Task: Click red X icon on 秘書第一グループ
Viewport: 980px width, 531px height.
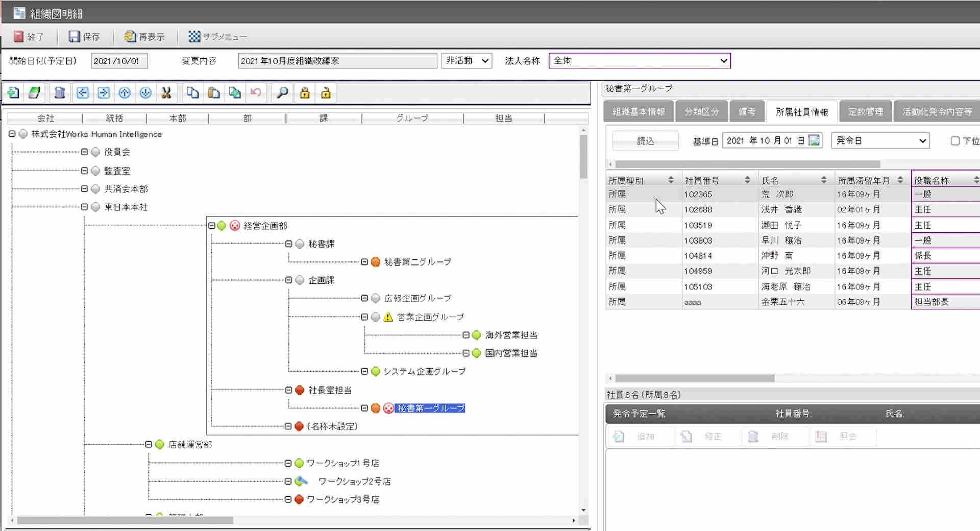Action: tap(389, 408)
